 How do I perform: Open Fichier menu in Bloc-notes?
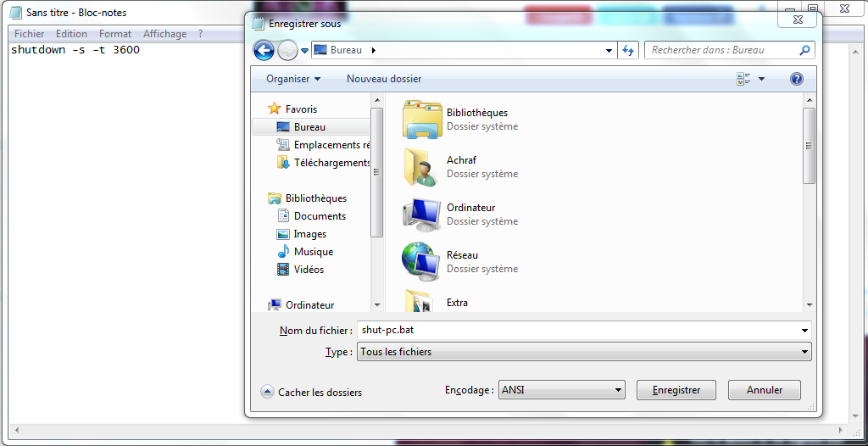(x=30, y=34)
